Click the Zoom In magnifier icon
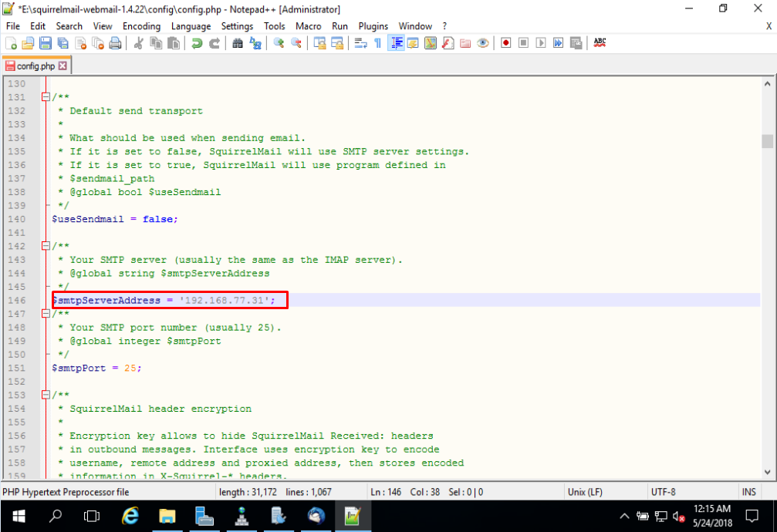The height and width of the screenshot is (532, 777). (x=279, y=44)
